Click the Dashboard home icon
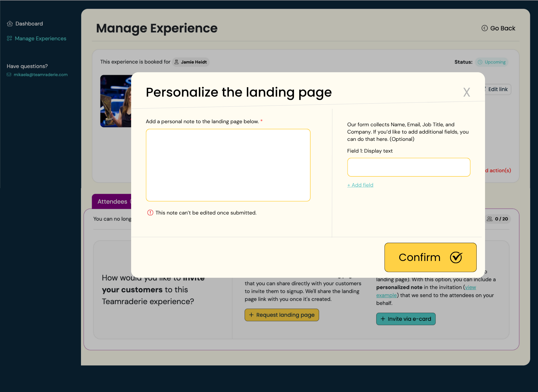This screenshot has width=538, height=392. (x=10, y=24)
